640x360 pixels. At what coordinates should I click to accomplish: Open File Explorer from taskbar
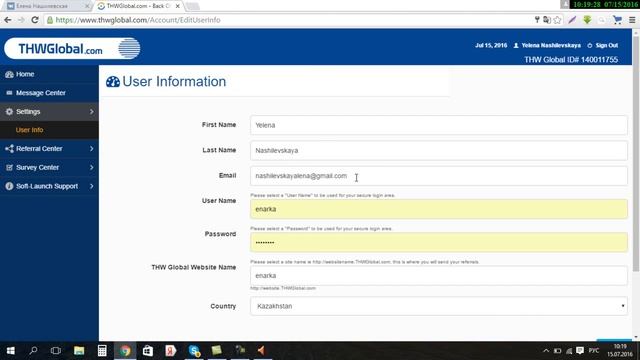tap(79, 351)
